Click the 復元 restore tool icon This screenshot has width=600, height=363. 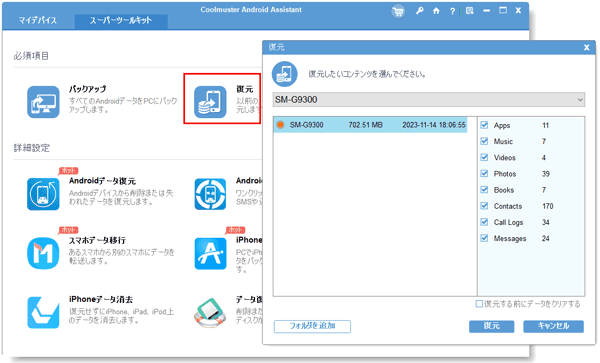coord(210,102)
